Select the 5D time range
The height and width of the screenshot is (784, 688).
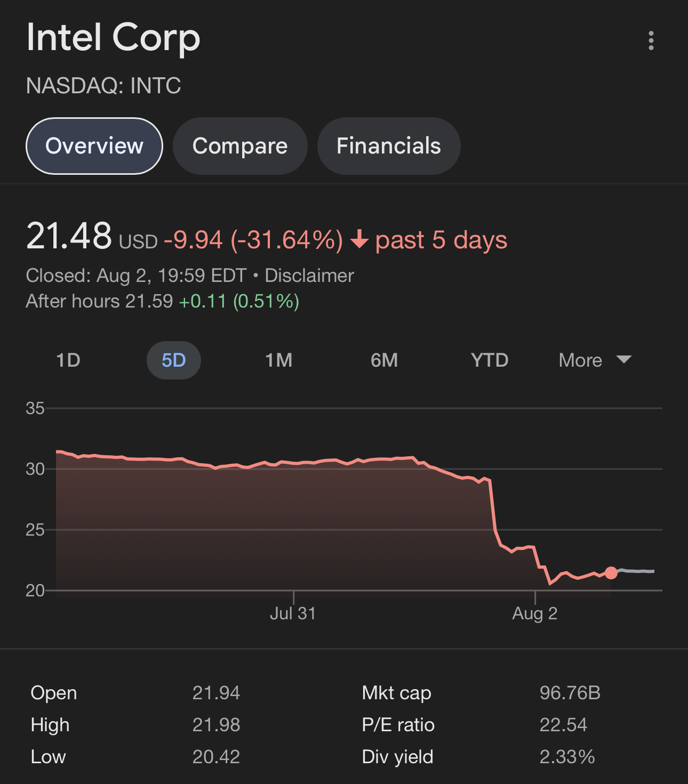pos(173,360)
